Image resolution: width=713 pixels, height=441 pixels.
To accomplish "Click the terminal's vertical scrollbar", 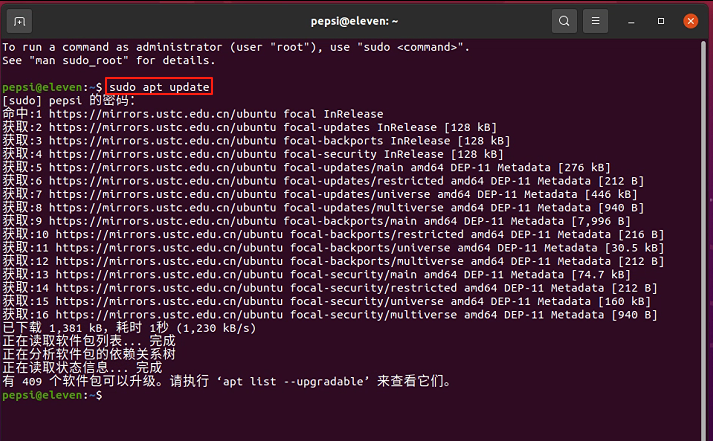I will point(704,240).
